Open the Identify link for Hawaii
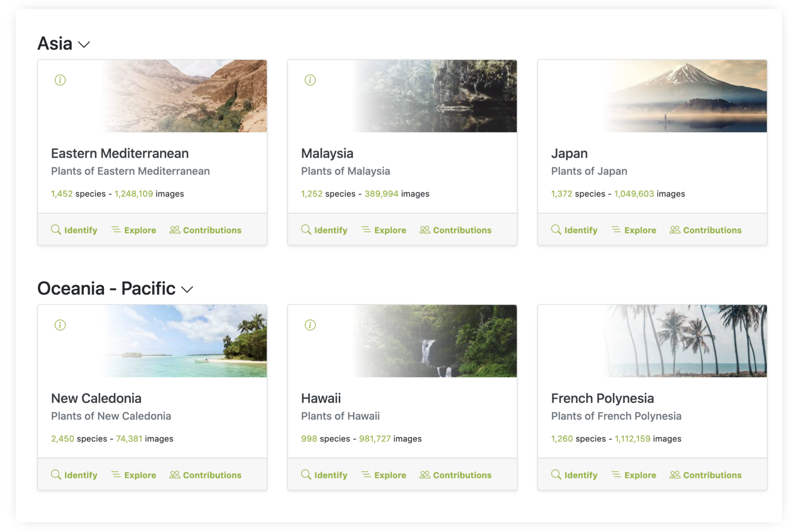Screen dimensions: 798x532 coord(324,475)
